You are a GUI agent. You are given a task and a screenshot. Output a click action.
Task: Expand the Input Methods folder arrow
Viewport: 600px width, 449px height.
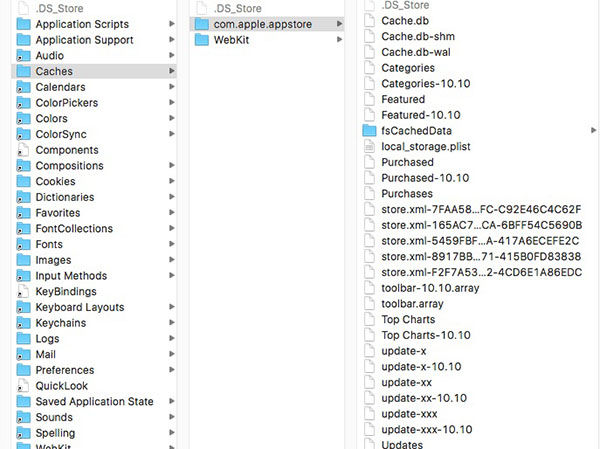pos(172,275)
